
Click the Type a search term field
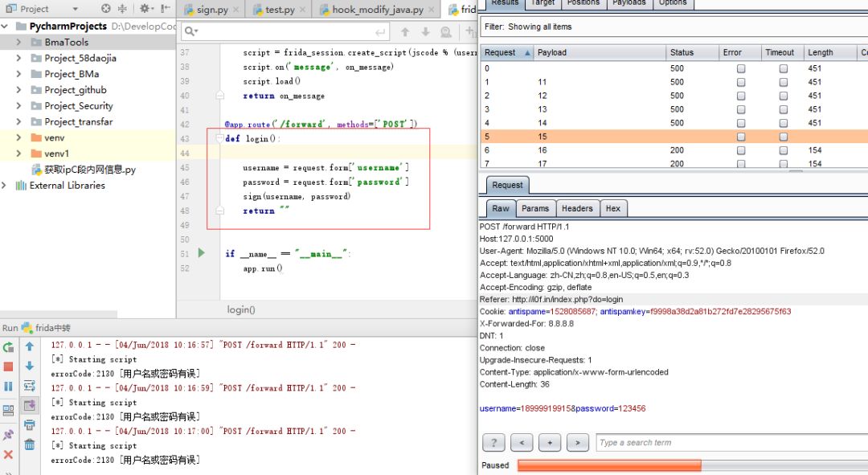[731, 442]
